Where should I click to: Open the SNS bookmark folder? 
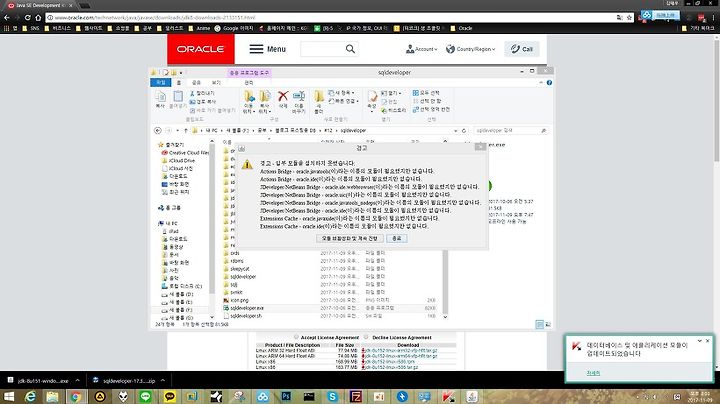[x=31, y=28]
